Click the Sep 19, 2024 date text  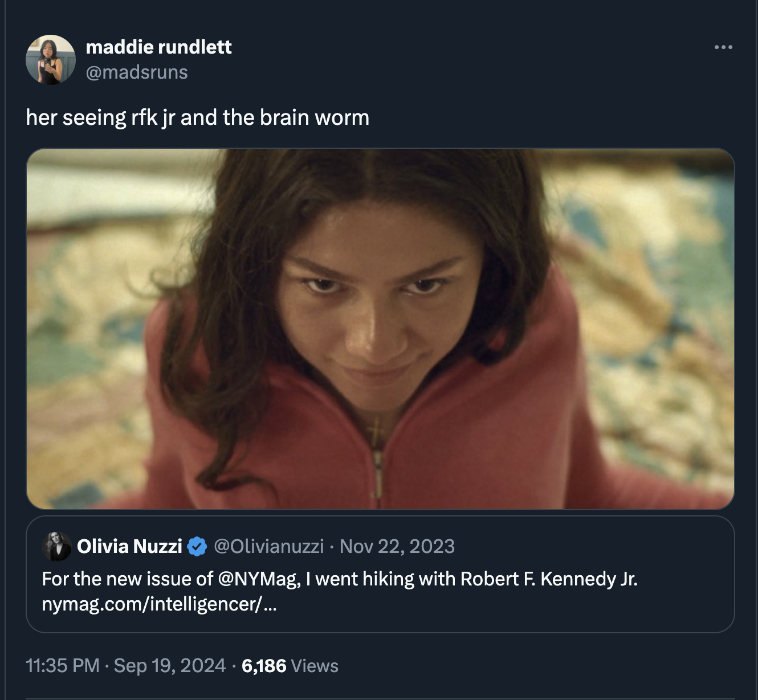pos(165,665)
